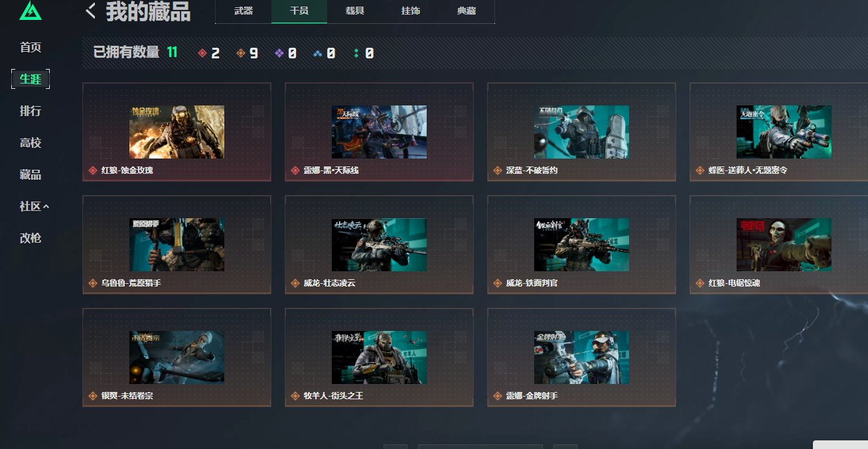Open the 威龙 铁面判官 skin thumbnail
The height and width of the screenshot is (449, 868).
(581, 245)
